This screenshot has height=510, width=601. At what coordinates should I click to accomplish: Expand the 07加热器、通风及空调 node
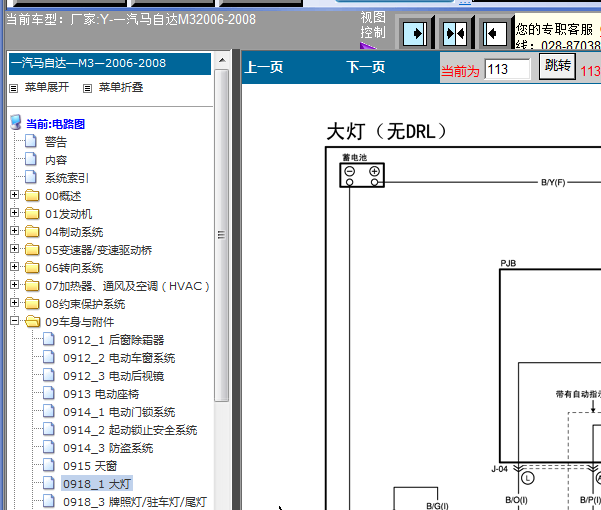15,285
